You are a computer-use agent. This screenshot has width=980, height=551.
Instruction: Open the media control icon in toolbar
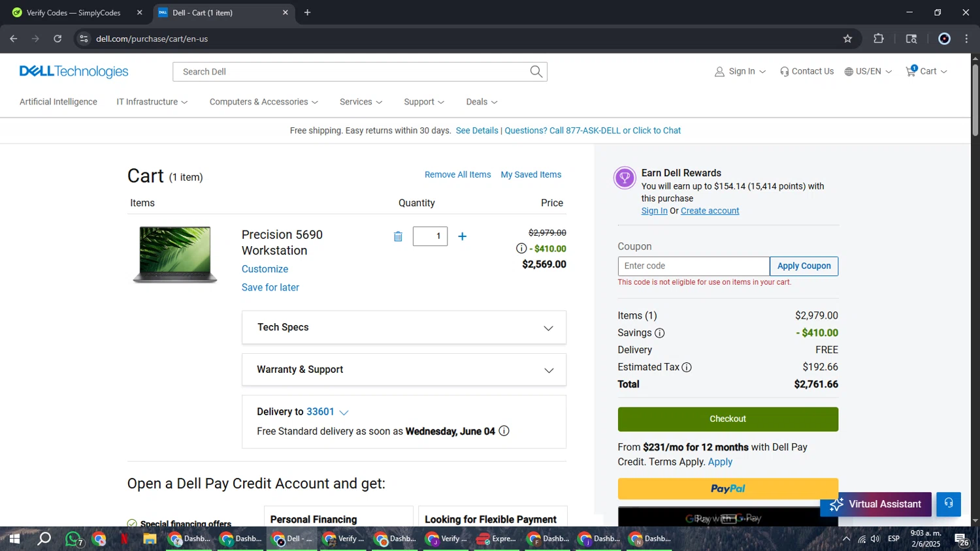911,39
